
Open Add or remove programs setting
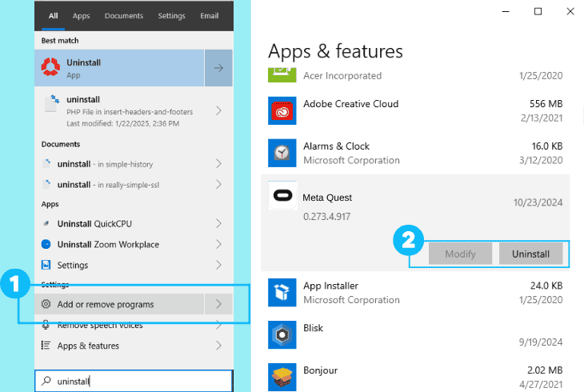pos(119,304)
